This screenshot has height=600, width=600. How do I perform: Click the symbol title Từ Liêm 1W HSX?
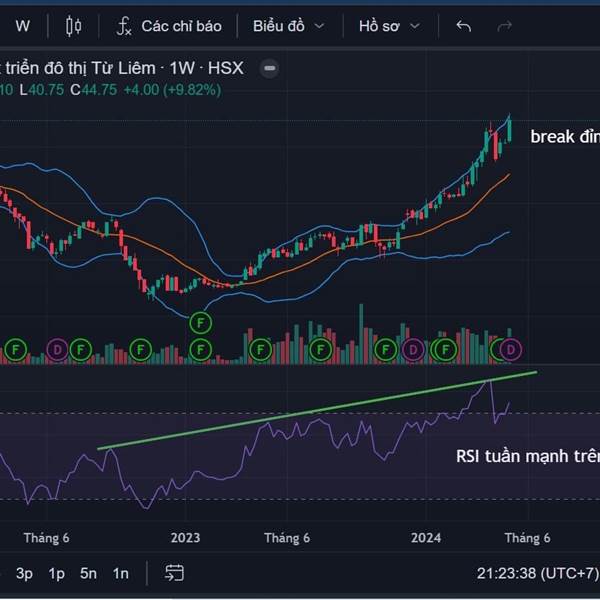(122, 68)
